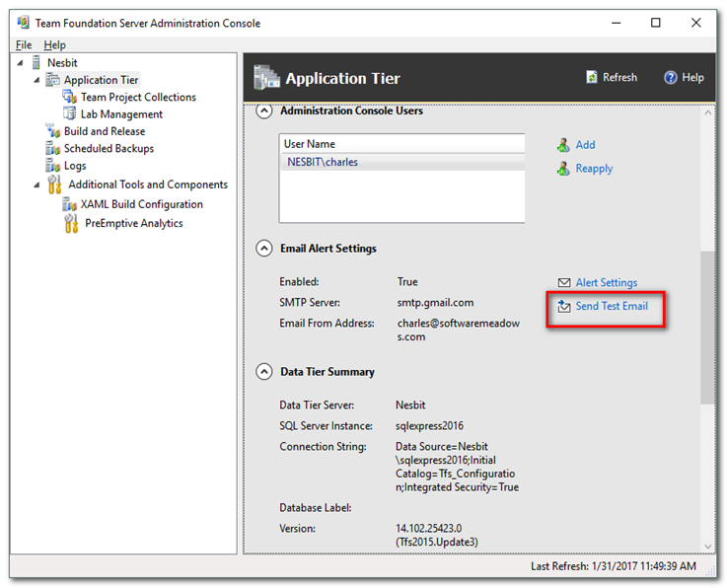The width and height of the screenshot is (727, 588).
Task: Click the Reapply user icon
Action: (x=563, y=169)
